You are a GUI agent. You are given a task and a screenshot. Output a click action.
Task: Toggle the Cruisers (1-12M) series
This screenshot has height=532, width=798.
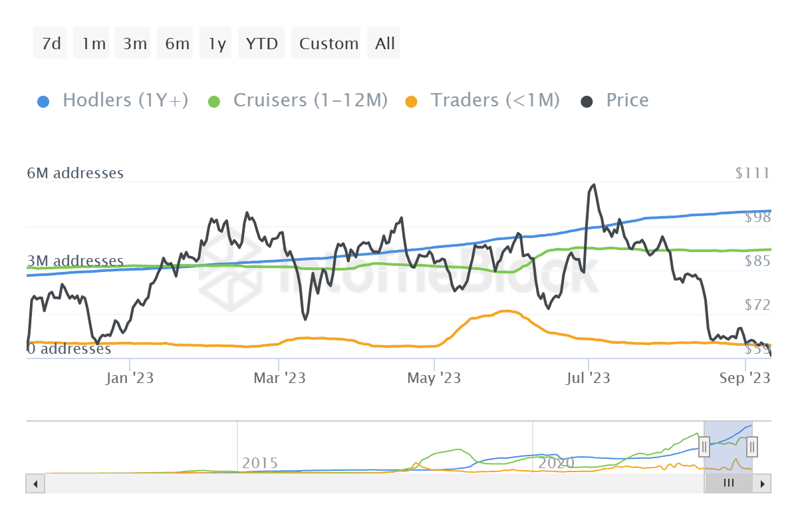click(310, 100)
